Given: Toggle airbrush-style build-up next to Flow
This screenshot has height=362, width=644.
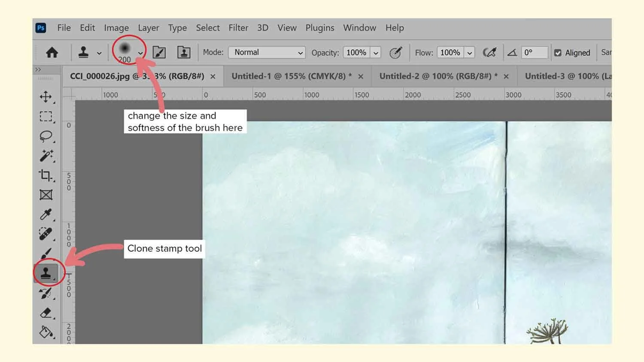Looking at the screenshot, I should 490,52.
